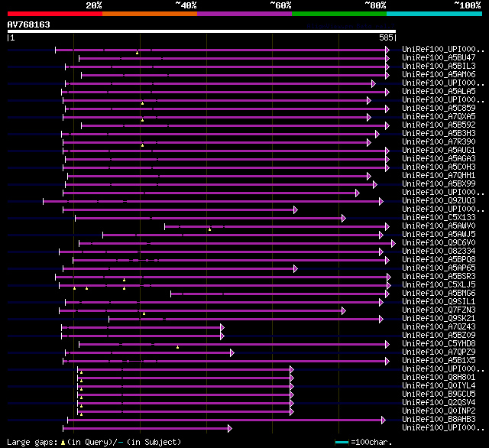The height and width of the screenshot is (448, 489).
Task: Click hit label UniRef100_A5C0H3
Action: [x=439, y=167]
